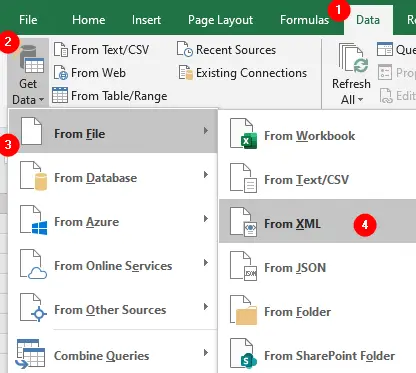Select From JSON in submenu
The image size is (416, 373).
point(318,265)
